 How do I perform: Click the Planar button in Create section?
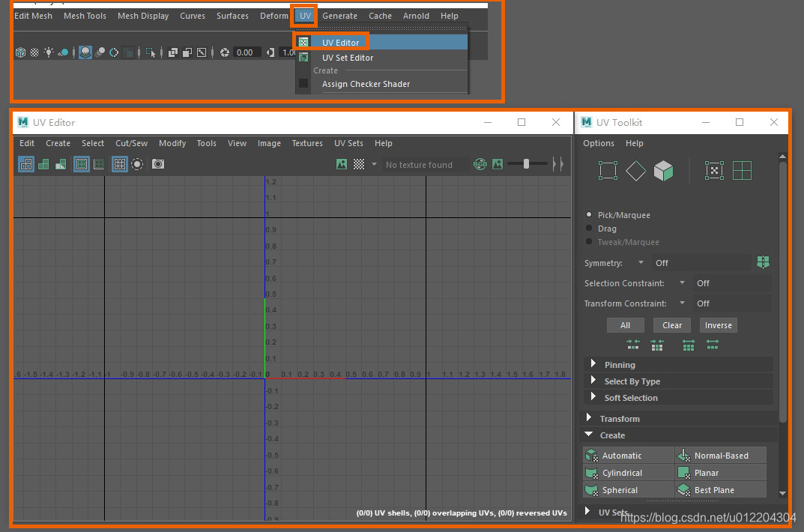coord(720,473)
